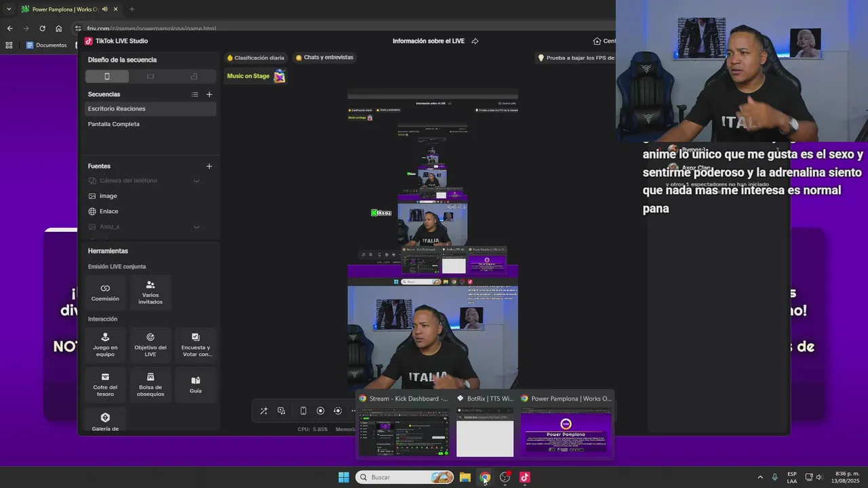Open OBS-style app icon in taskbar
This screenshot has width=868, height=488.
pyautogui.click(x=505, y=477)
